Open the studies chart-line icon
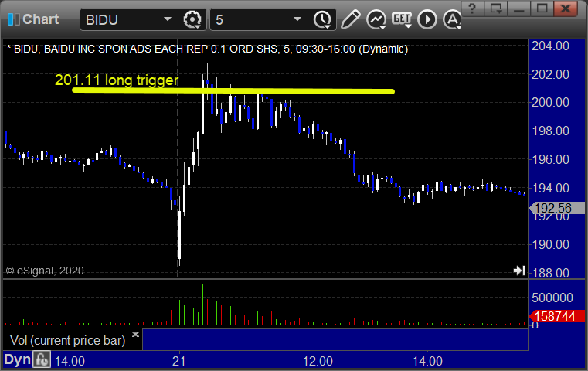The height and width of the screenshot is (371, 588). pos(376,19)
